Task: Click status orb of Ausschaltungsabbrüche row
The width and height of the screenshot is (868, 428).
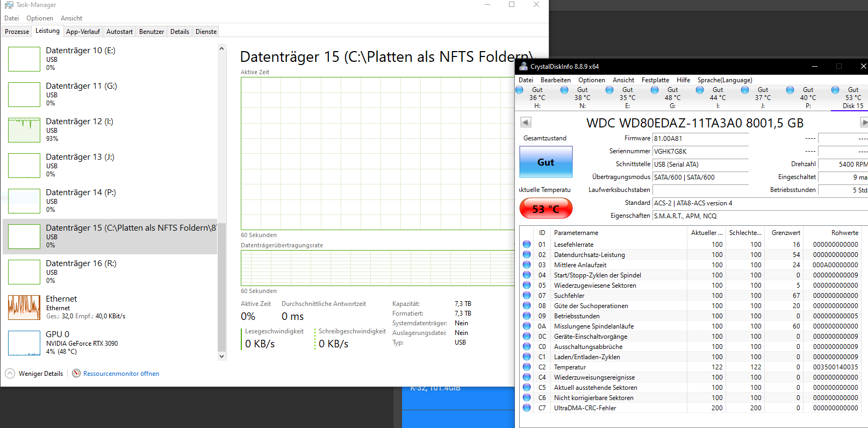Action: click(x=527, y=346)
